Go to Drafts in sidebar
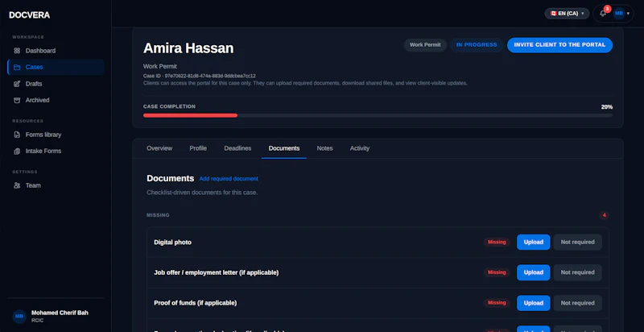 (x=56, y=84)
